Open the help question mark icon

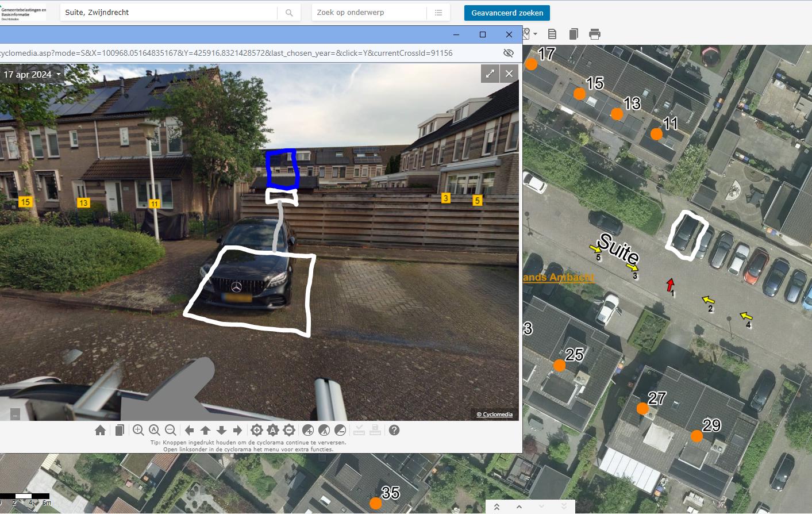click(x=394, y=430)
